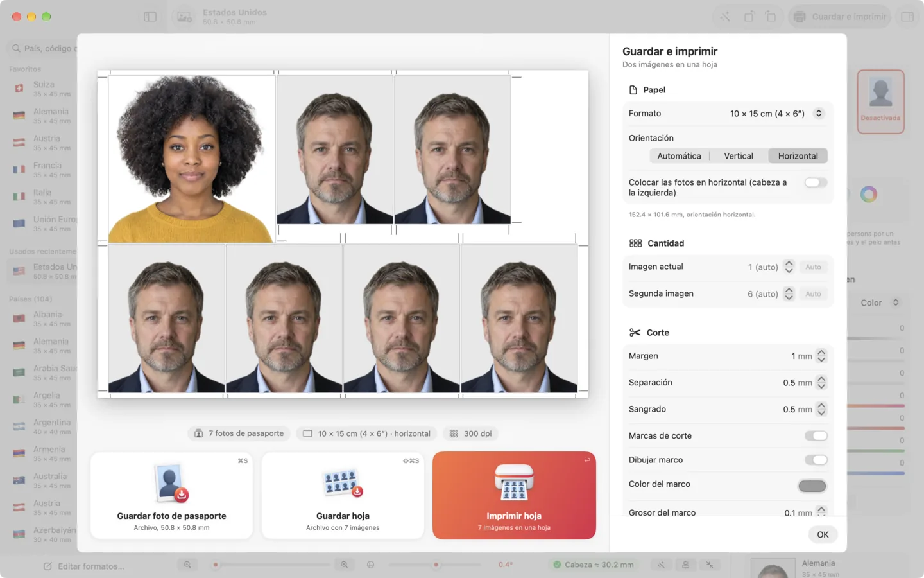
Task: Open the Color dropdown in background panel
Action: [x=880, y=302]
